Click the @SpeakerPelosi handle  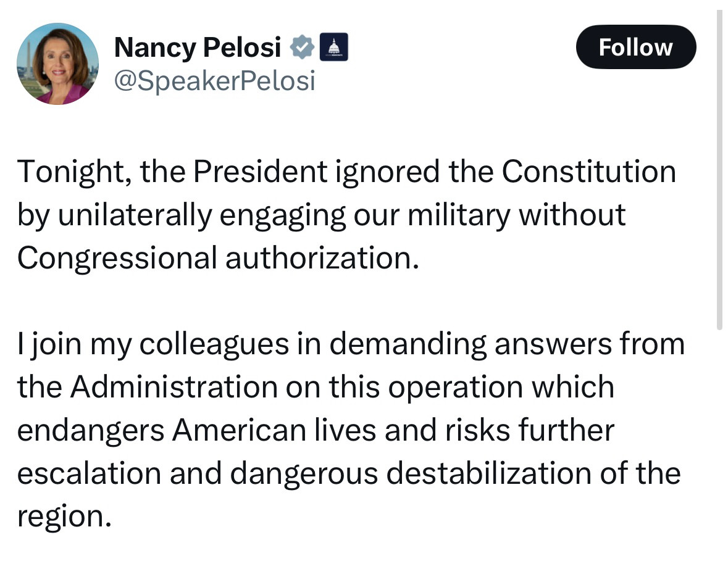[x=214, y=81]
